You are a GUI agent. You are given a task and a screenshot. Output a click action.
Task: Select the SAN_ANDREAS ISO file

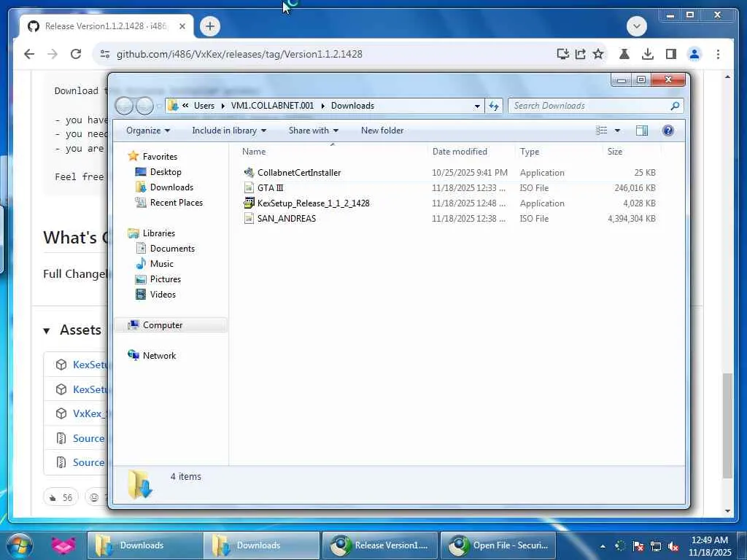tap(449, 219)
